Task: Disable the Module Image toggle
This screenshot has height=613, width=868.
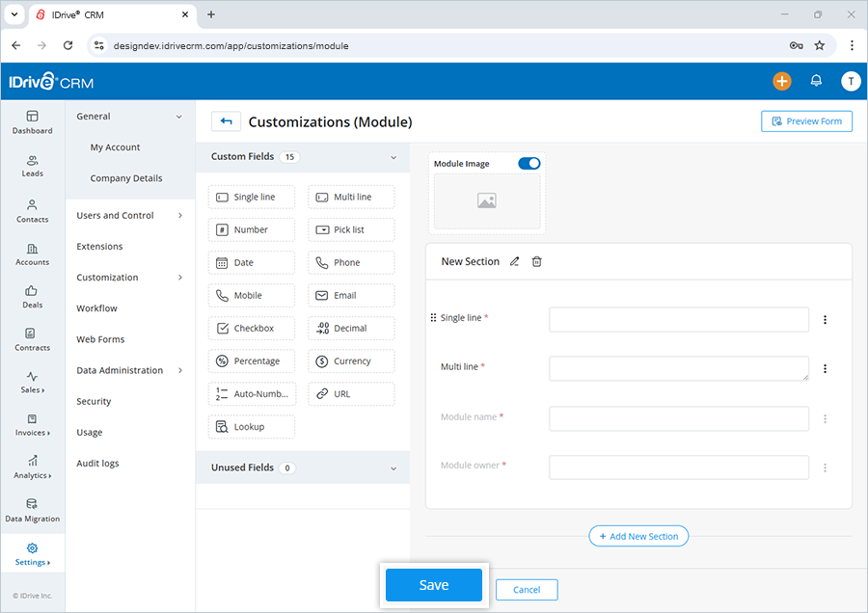Action: tap(529, 164)
